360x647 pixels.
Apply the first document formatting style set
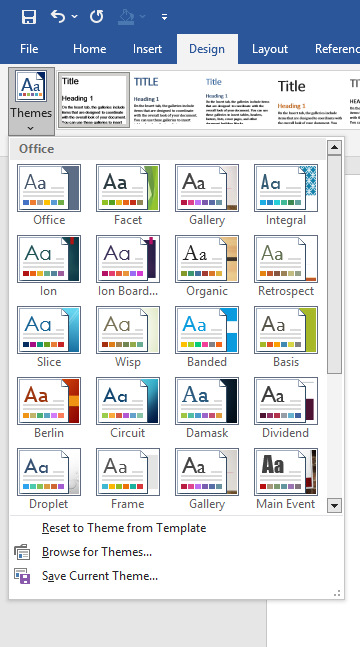(94, 99)
